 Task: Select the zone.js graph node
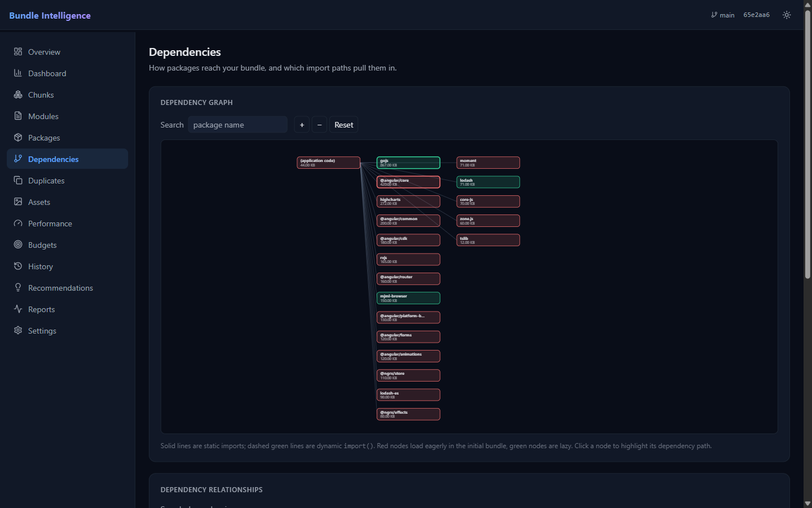tap(488, 221)
